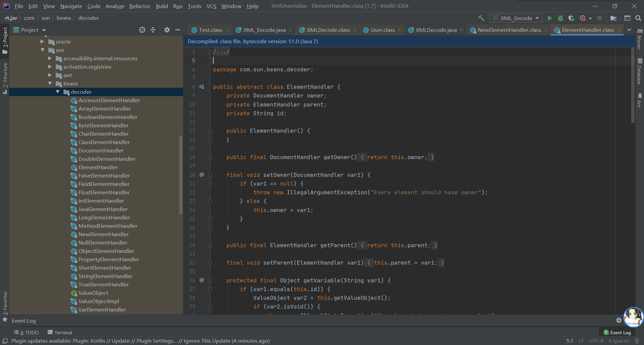This screenshot has width=644, height=345.
Task: Open Project panel settings gear
Action: tap(167, 30)
